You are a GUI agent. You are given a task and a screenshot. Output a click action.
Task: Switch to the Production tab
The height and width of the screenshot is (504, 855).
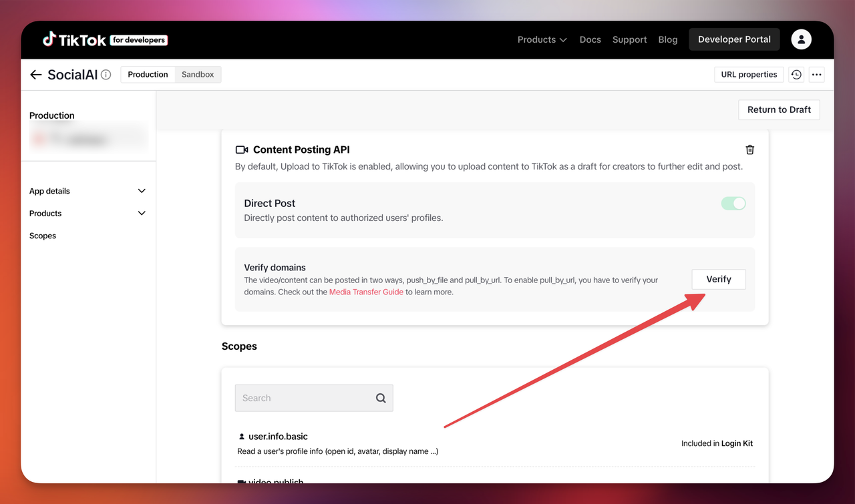(x=148, y=75)
